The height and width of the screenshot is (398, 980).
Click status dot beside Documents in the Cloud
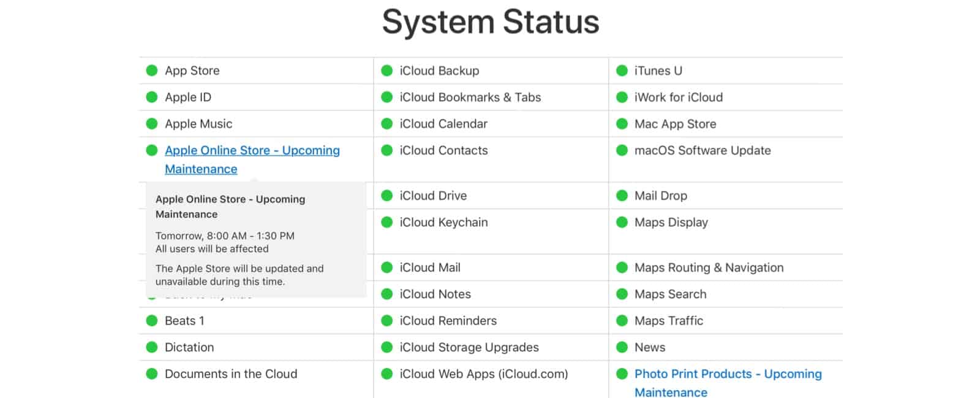[x=152, y=373]
